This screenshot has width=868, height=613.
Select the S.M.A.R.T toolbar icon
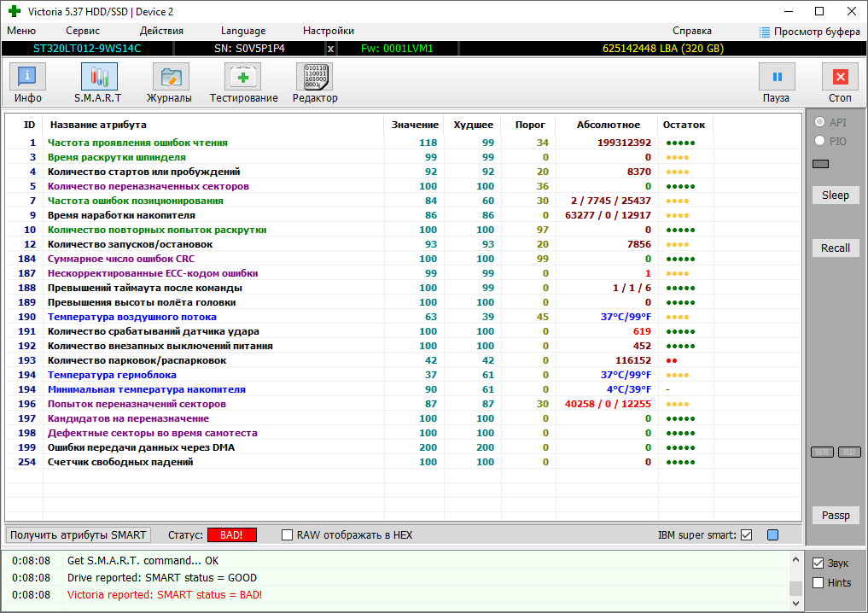(x=99, y=77)
